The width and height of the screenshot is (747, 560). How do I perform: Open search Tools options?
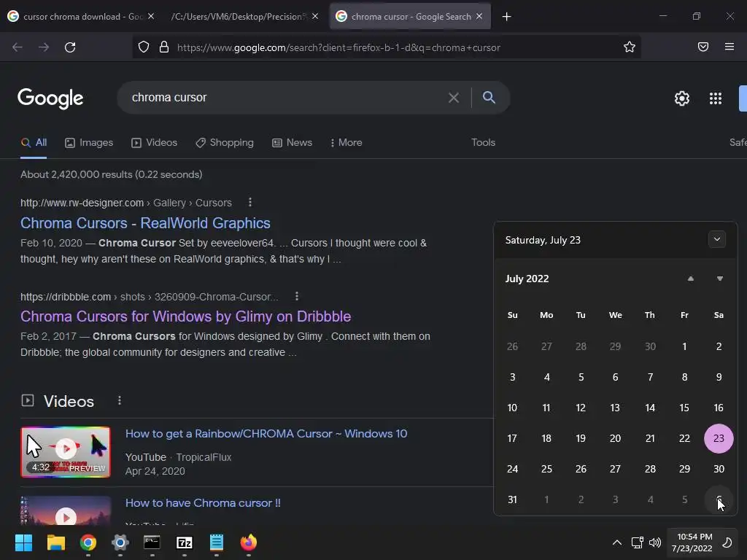(x=483, y=142)
